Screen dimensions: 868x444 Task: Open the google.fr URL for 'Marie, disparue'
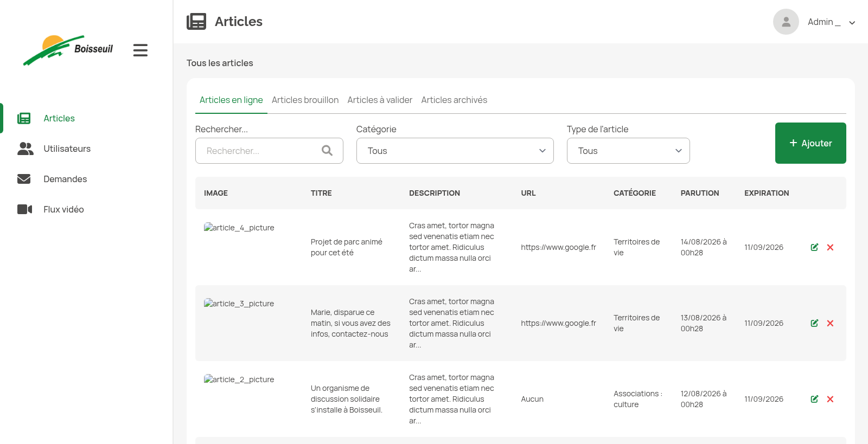point(558,323)
